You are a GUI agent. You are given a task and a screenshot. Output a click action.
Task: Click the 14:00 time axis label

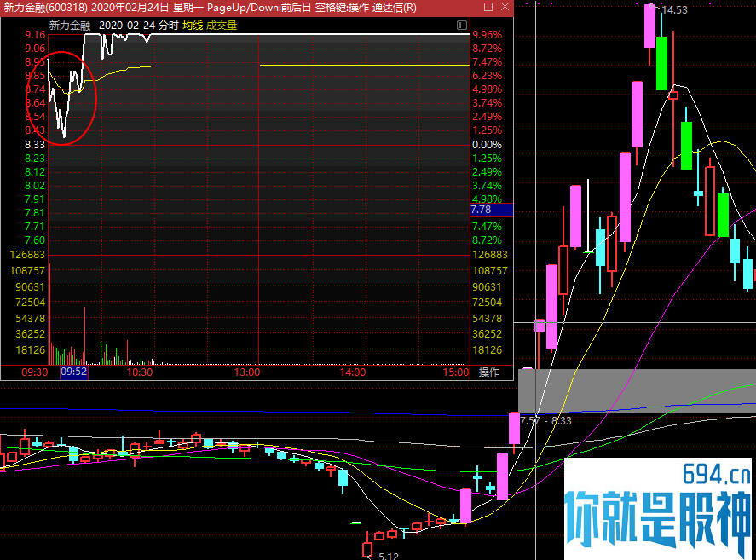[x=353, y=372]
